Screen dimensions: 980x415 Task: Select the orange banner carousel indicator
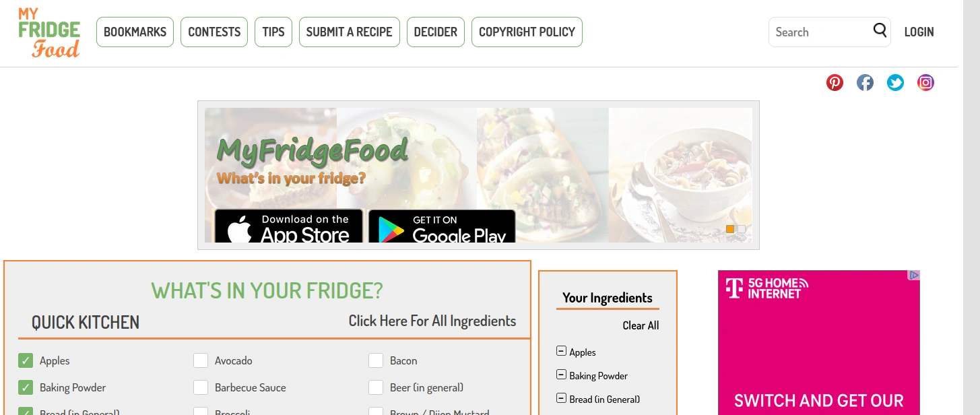click(x=730, y=229)
